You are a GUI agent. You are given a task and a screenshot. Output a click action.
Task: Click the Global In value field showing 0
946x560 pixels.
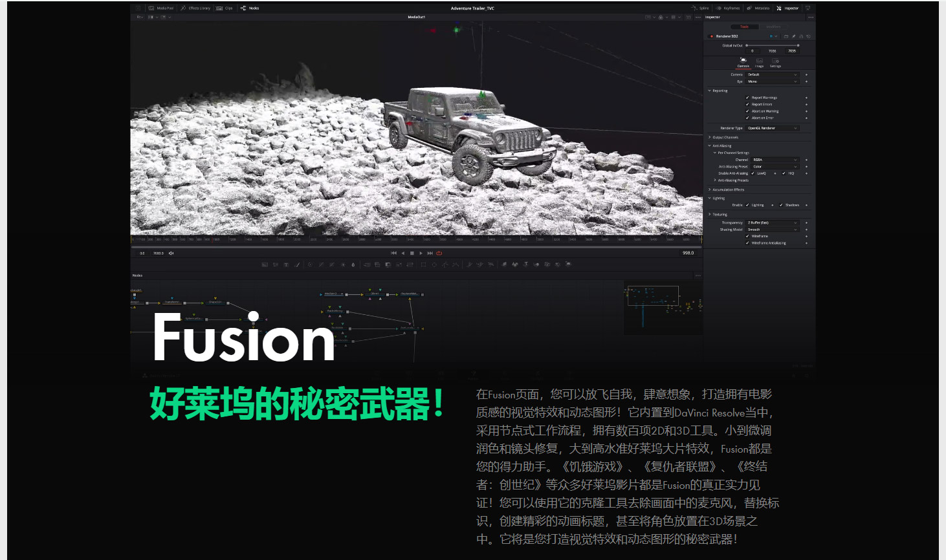pos(753,51)
